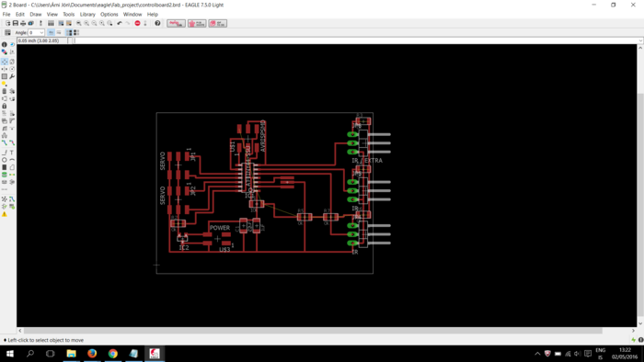
Task: Click the Windows Start button
Action: tap(10, 354)
